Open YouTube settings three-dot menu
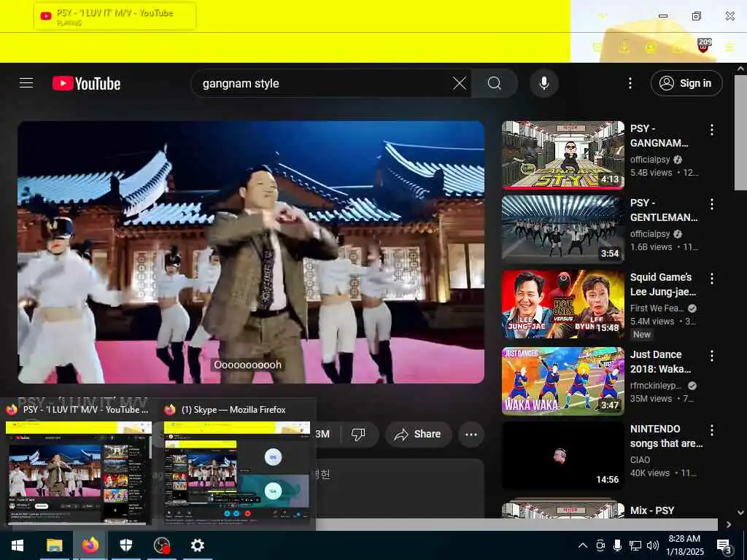 630,83
